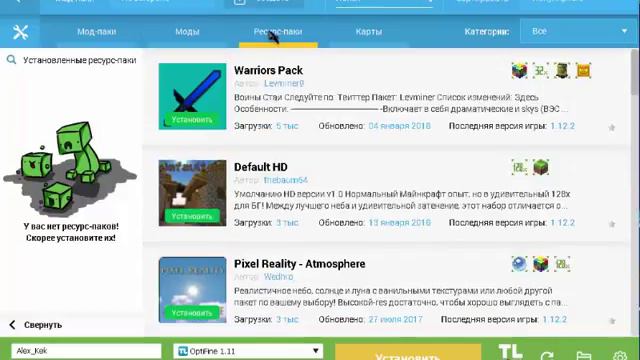Open the author link for Default HD
Screen dimensions: 640x360
[286, 180]
